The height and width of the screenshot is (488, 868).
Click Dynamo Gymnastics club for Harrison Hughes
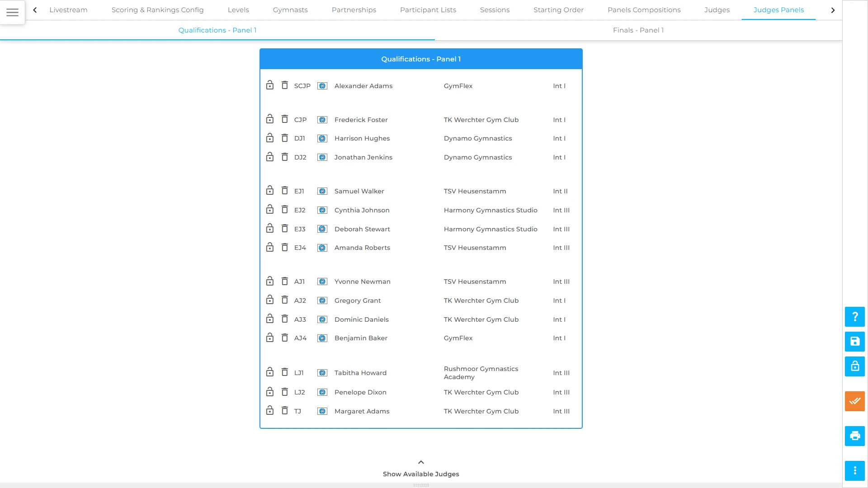(478, 138)
